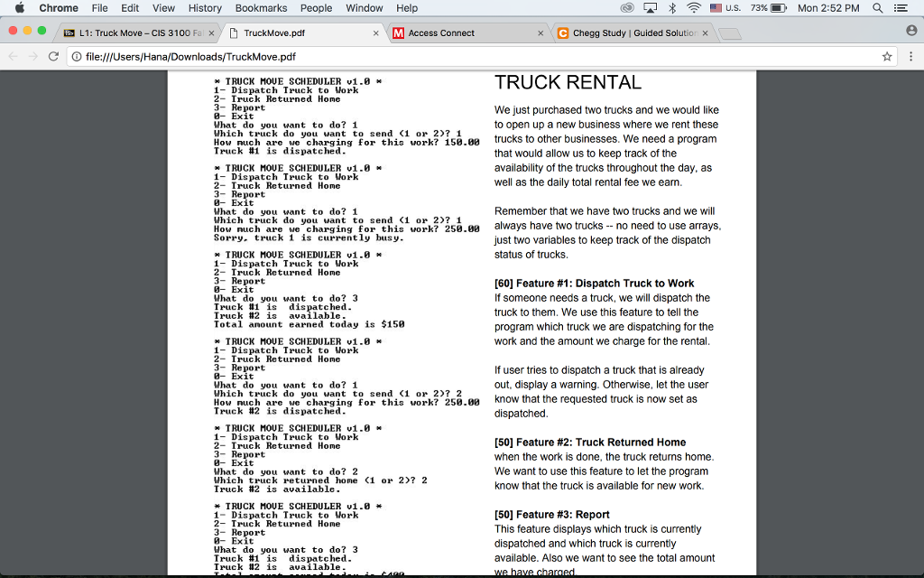
Task: Open a new tab
Action: coord(730,33)
